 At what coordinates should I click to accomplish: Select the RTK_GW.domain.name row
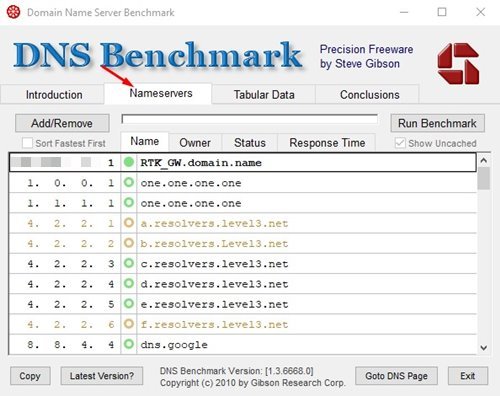tap(243, 162)
